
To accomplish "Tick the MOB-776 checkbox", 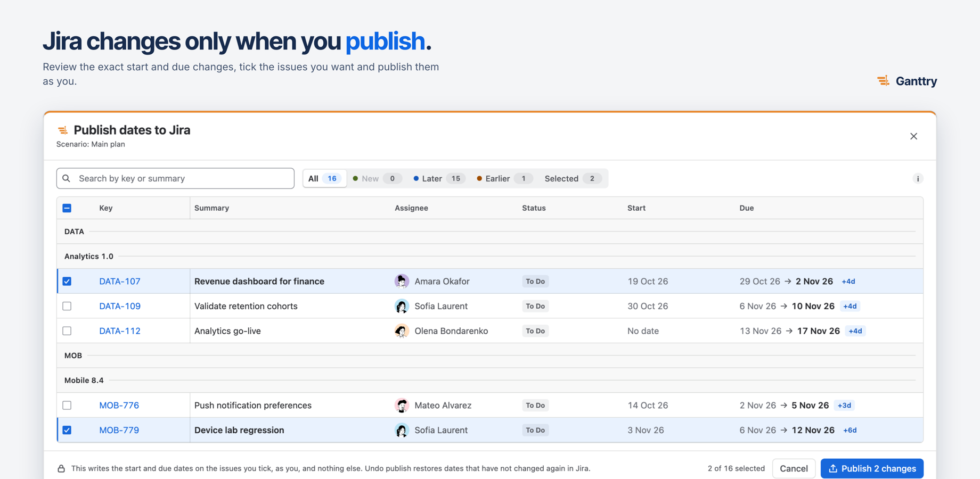I will 67,406.
